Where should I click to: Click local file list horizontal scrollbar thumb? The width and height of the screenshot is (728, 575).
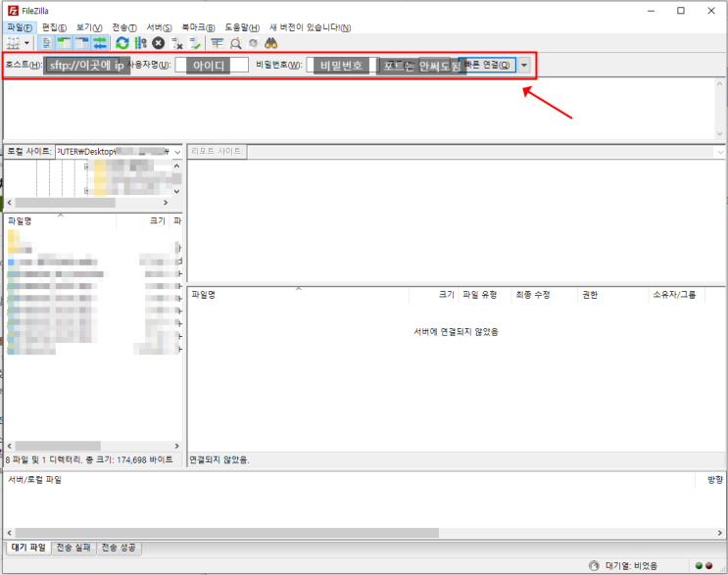[x=58, y=446]
